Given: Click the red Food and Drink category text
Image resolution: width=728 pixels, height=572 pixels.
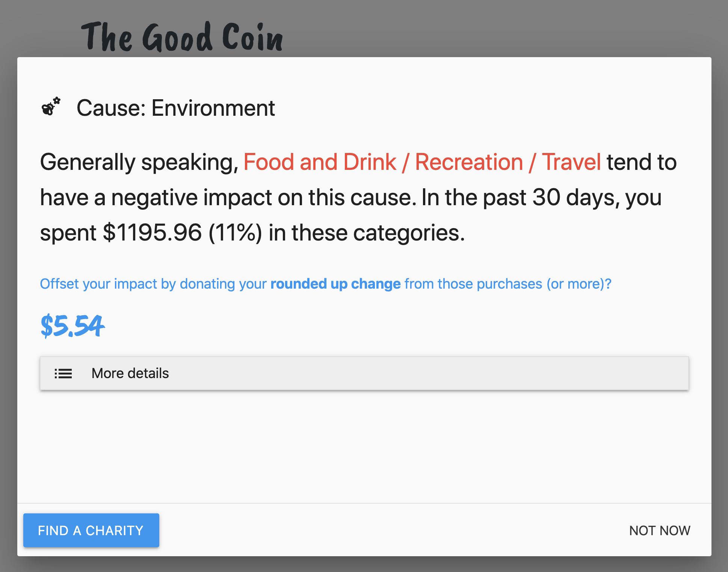Looking at the screenshot, I should point(320,162).
